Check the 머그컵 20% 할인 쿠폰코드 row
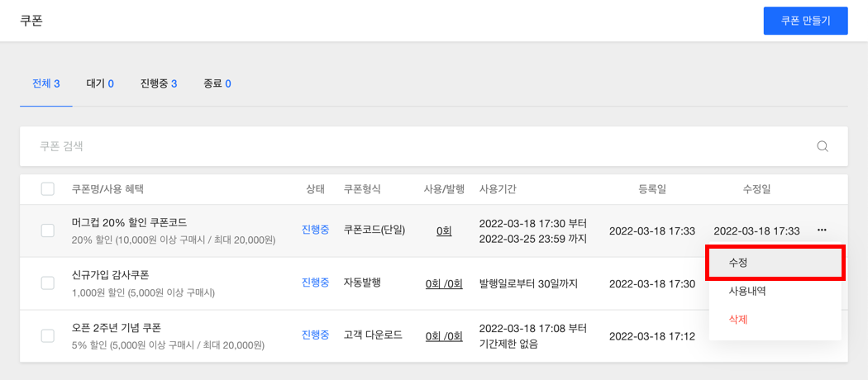This screenshot has width=868, height=380. pos(48,230)
